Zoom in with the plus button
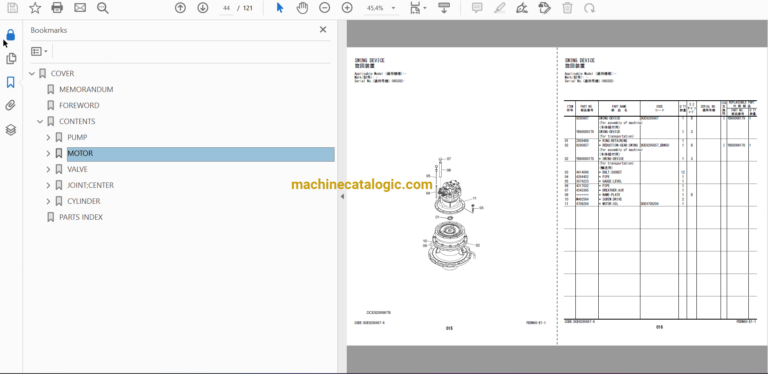This screenshot has height=374, width=768. tap(347, 8)
